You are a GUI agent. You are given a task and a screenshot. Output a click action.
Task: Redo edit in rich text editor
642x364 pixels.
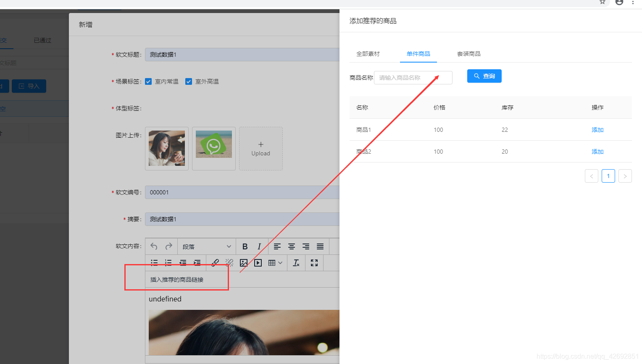pos(169,246)
